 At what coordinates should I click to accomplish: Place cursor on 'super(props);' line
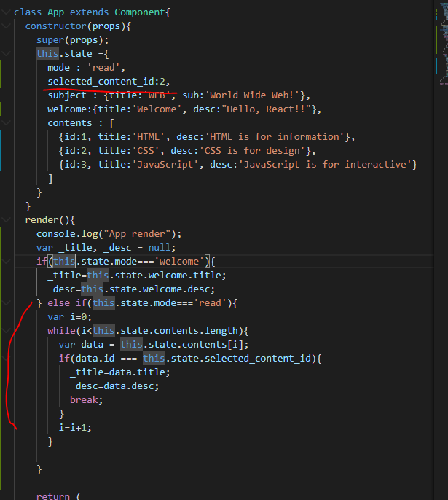72,40
